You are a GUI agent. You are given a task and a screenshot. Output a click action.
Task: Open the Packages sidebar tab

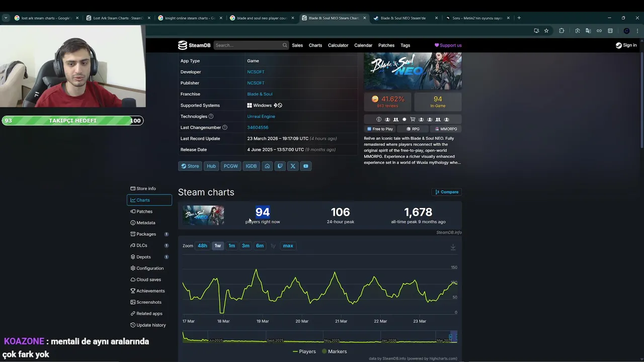click(x=149, y=234)
